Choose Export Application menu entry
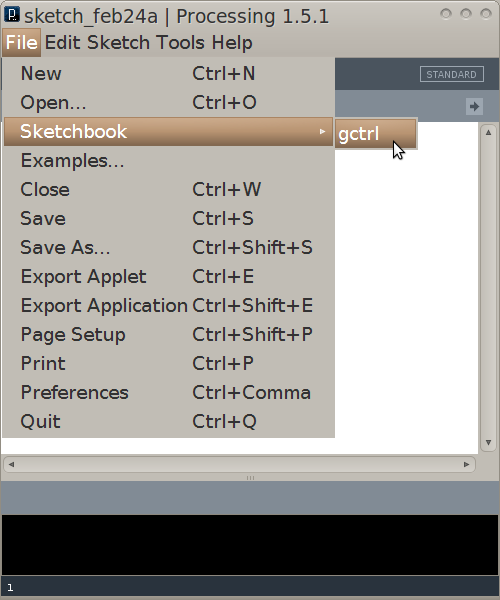 (x=168, y=306)
